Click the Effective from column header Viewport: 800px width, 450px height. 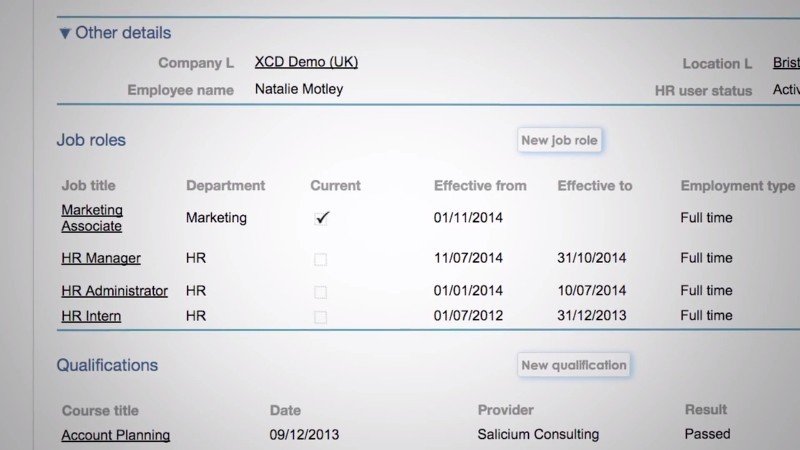480,186
